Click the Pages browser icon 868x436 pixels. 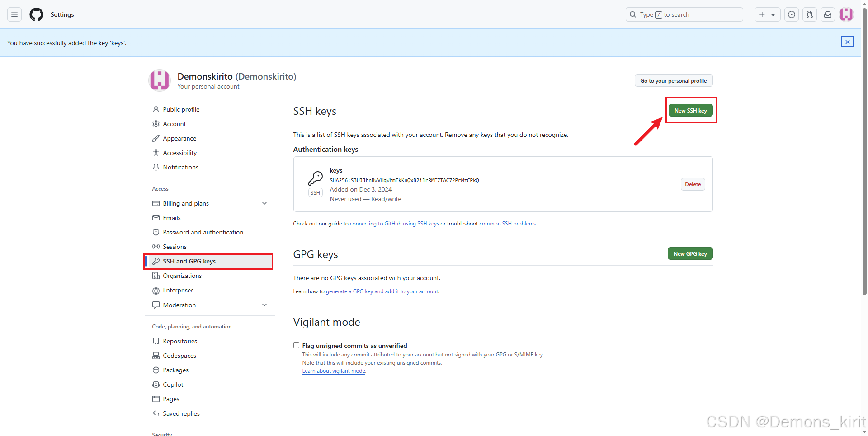pos(156,399)
